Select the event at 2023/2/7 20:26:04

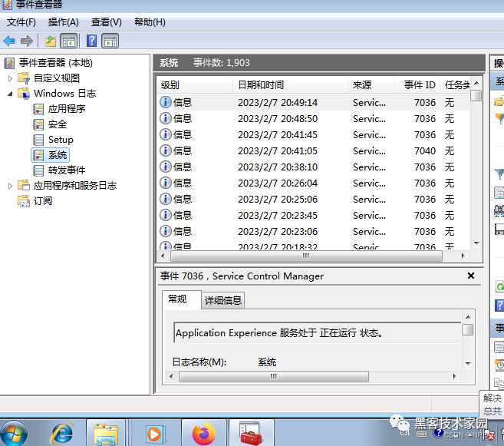click(313, 183)
